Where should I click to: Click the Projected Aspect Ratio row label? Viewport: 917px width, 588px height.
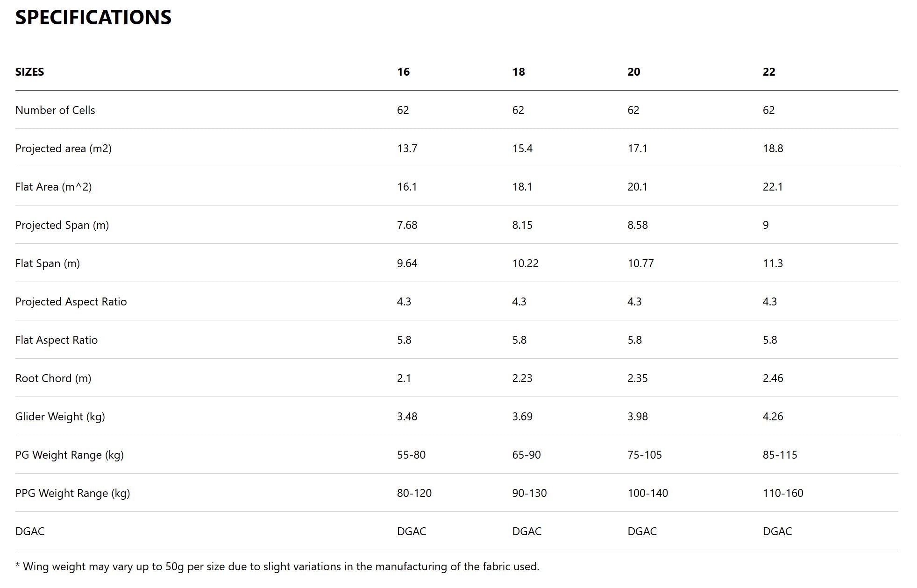(x=71, y=302)
